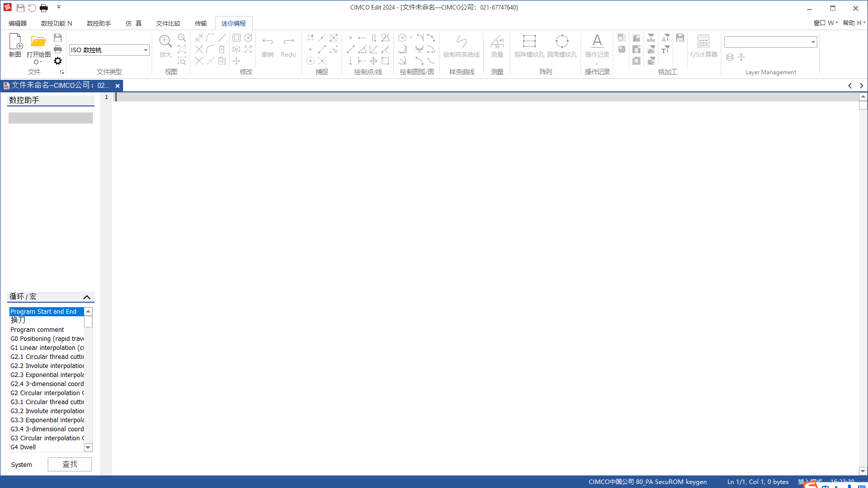Switch to the 传输 tab
868x488 pixels.
[201, 23]
